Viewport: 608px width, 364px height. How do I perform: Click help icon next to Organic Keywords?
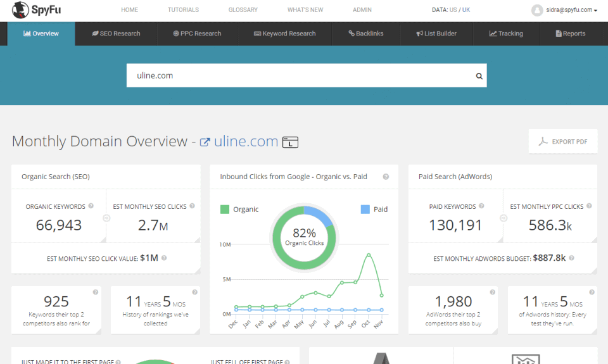(x=91, y=206)
